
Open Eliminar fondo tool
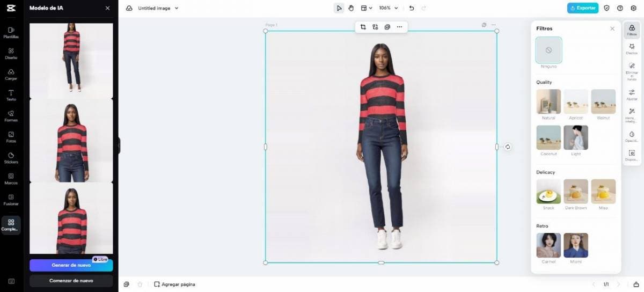(632, 70)
